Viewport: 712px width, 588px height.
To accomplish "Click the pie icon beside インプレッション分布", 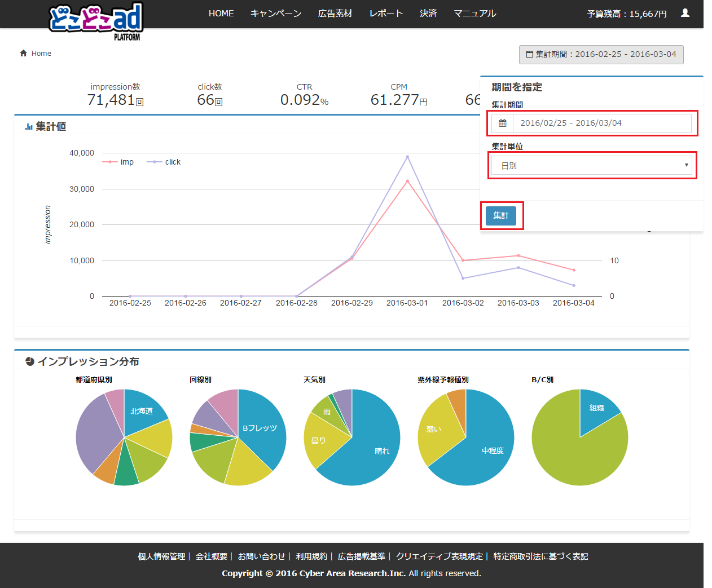I will pyautogui.click(x=30, y=361).
